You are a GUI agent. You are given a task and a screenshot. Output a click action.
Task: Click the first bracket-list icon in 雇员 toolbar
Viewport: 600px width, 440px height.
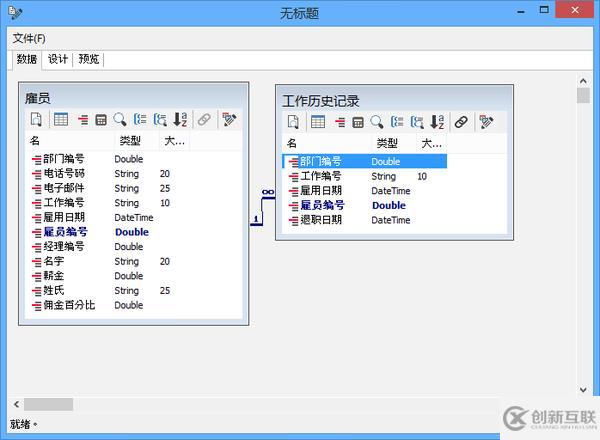(140, 119)
